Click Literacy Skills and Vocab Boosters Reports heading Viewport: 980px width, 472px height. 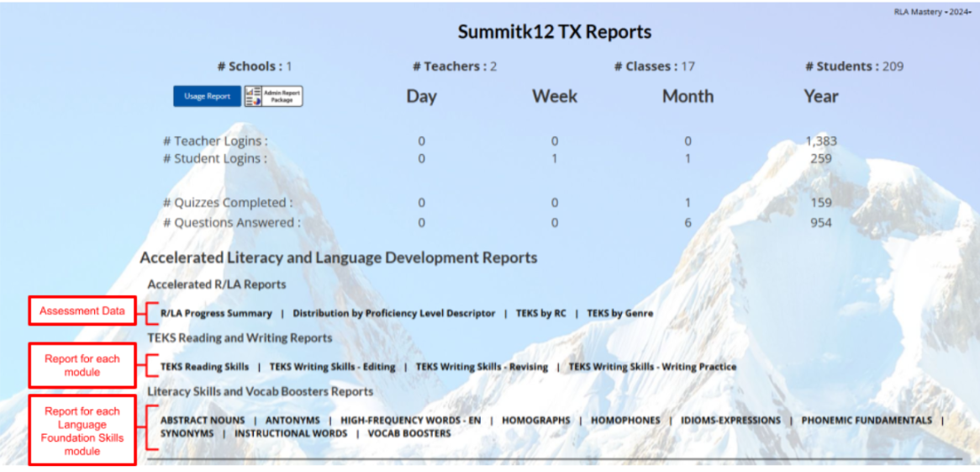(x=261, y=391)
